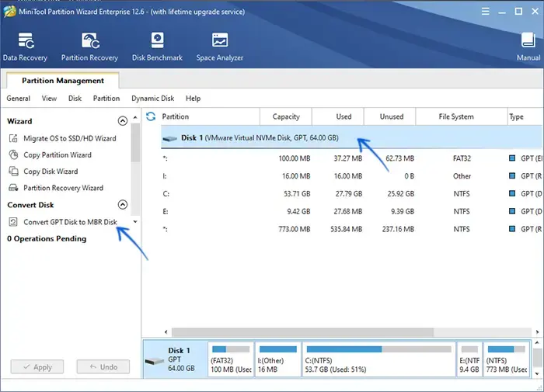Open the Dynamic Disk menu
The image size is (544, 392).
point(152,99)
